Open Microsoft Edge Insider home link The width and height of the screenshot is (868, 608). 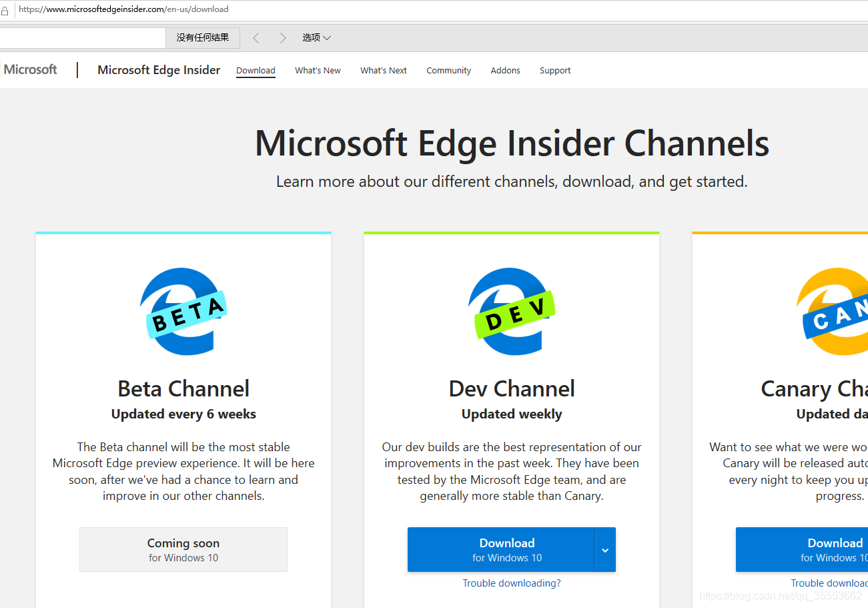pyautogui.click(x=159, y=70)
